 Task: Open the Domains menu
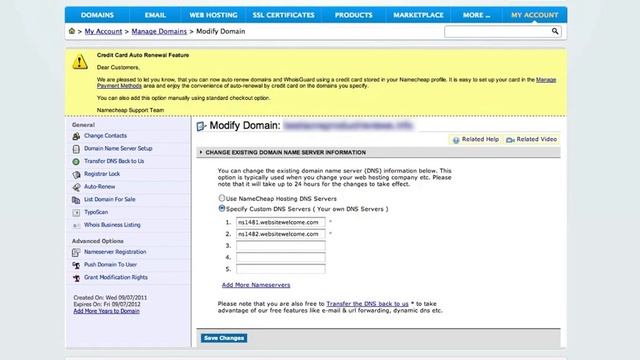point(97,15)
